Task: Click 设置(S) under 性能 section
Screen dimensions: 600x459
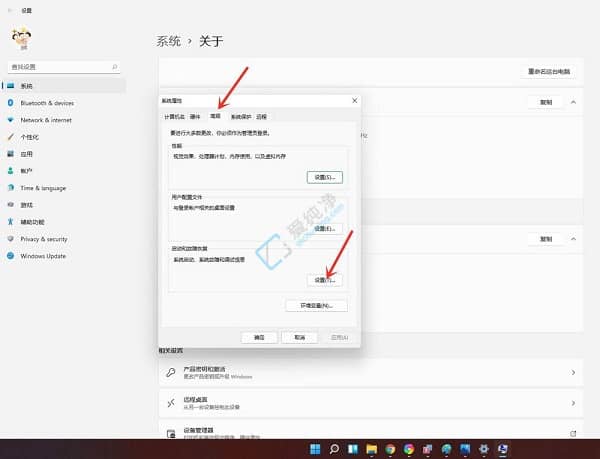Action: [x=325, y=177]
